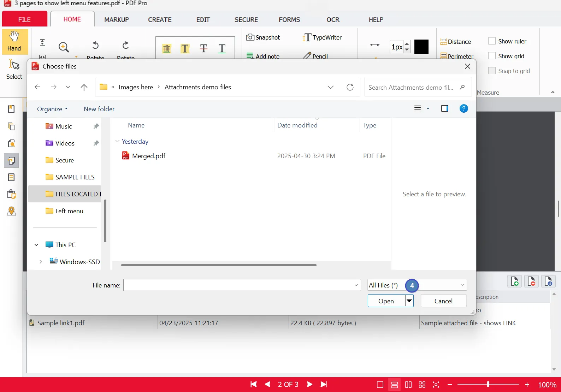
Task: Go to next page arrow
Action: pyautogui.click(x=309, y=384)
